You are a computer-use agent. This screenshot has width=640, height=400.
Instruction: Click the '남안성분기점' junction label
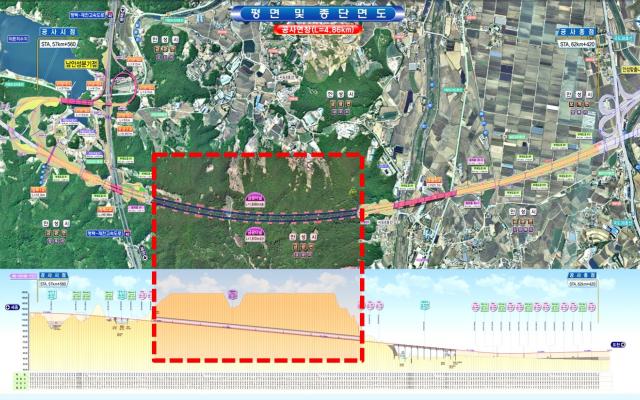click(x=79, y=90)
